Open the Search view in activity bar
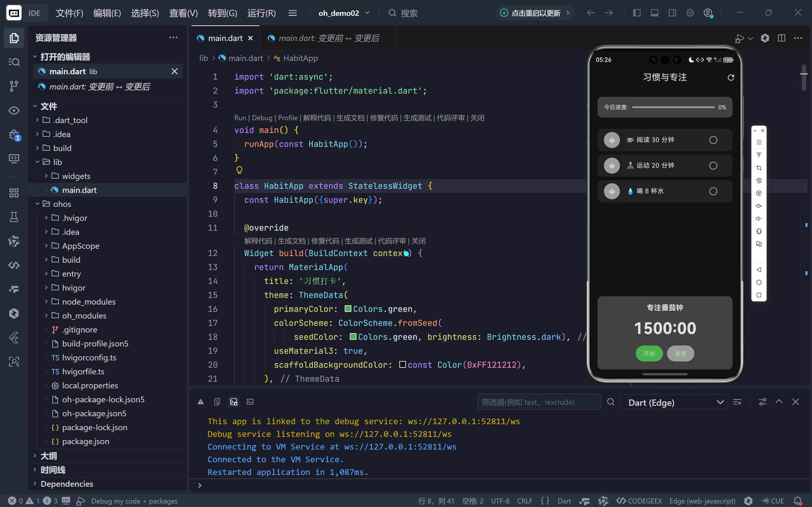 pos(14,62)
